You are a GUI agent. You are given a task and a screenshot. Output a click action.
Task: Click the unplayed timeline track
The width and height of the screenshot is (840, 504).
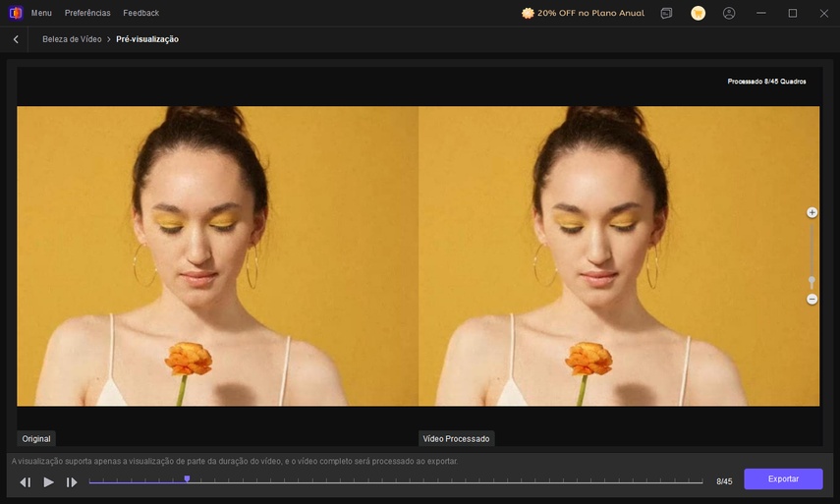pyautogui.click(x=445, y=482)
